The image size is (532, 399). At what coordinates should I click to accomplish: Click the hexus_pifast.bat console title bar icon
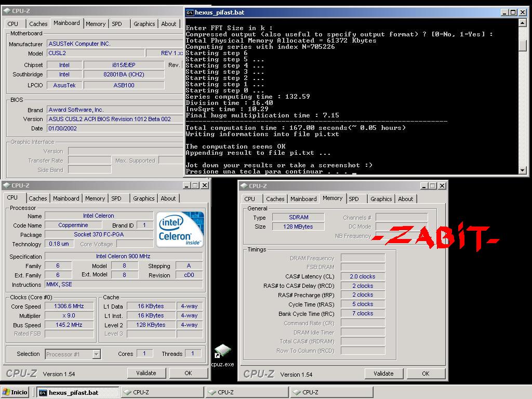click(x=190, y=12)
